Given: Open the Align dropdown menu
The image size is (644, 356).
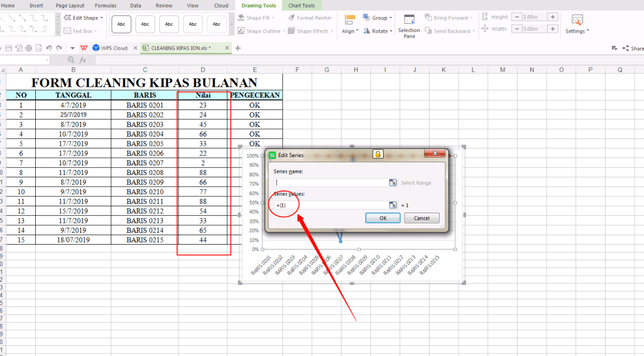Looking at the screenshot, I should [x=350, y=31].
